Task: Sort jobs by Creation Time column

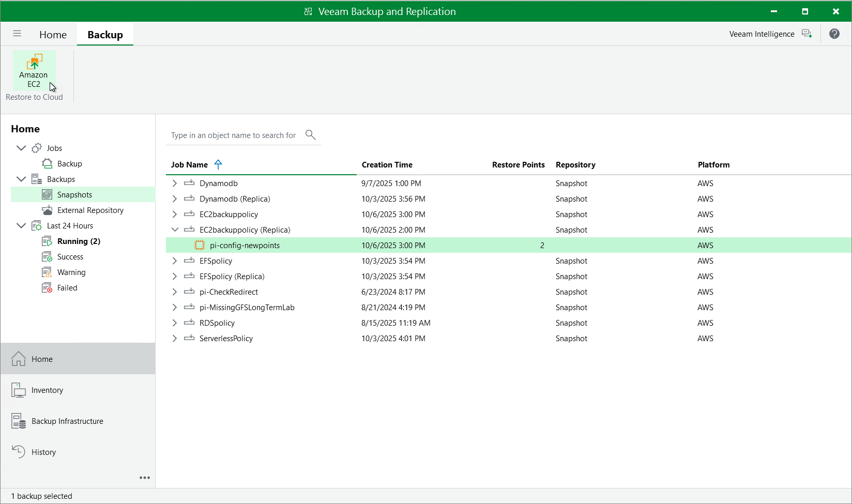Action: 387,164
